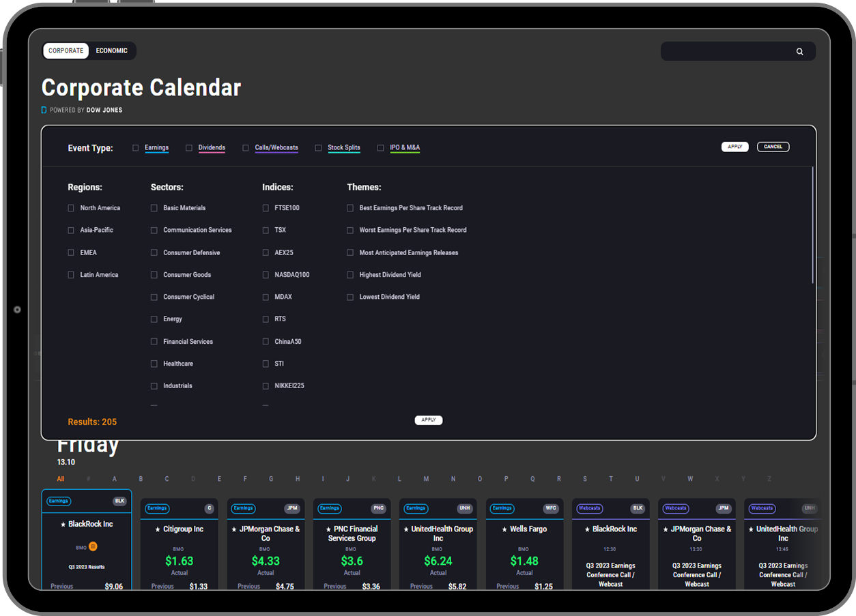Click the star icon beside Wells Fargo

(x=504, y=529)
